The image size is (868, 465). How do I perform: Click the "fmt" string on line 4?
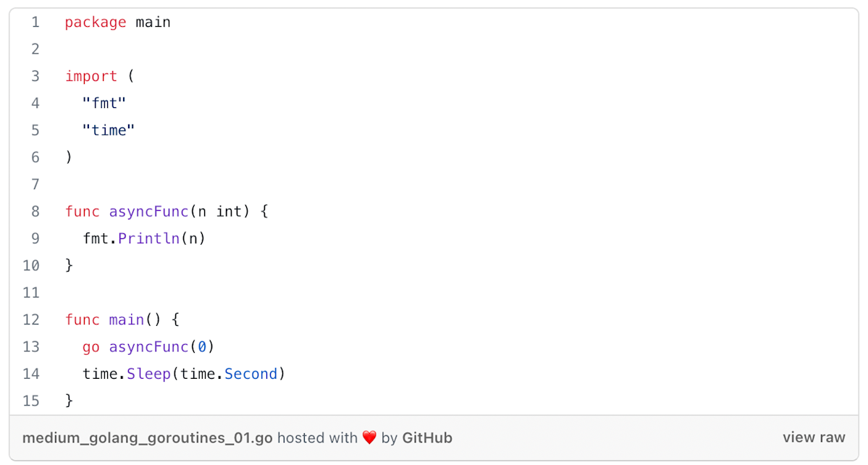[x=104, y=103]
